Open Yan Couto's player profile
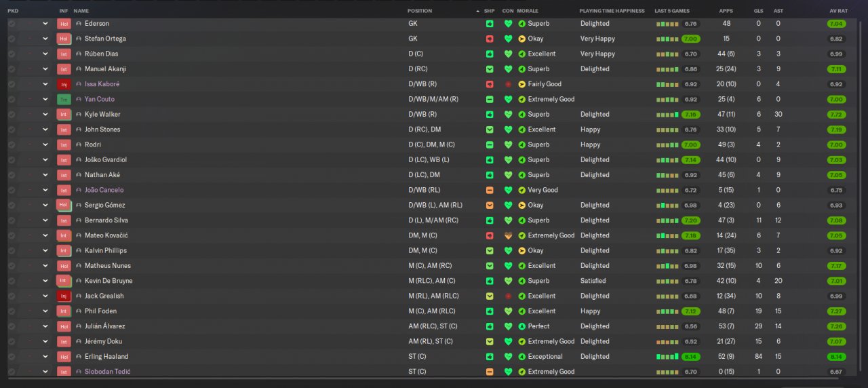The image size is (868, 388). pos(100,99)
